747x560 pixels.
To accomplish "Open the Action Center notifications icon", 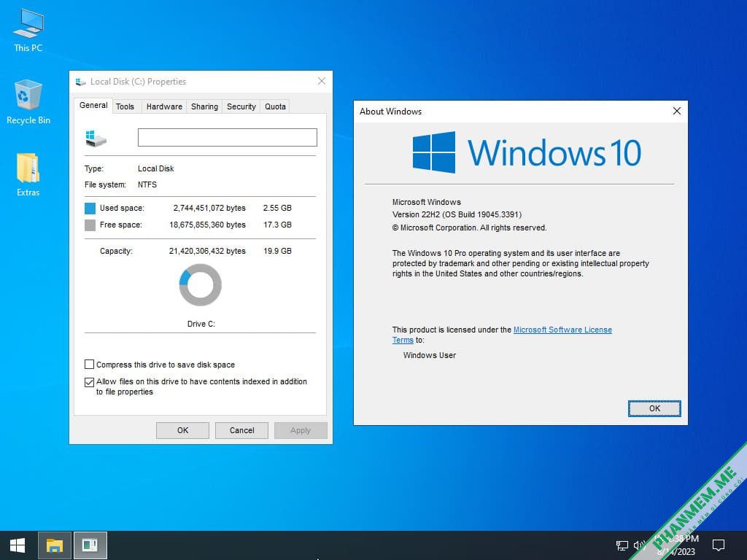I will pyautogui.click(x=718, y=545).
